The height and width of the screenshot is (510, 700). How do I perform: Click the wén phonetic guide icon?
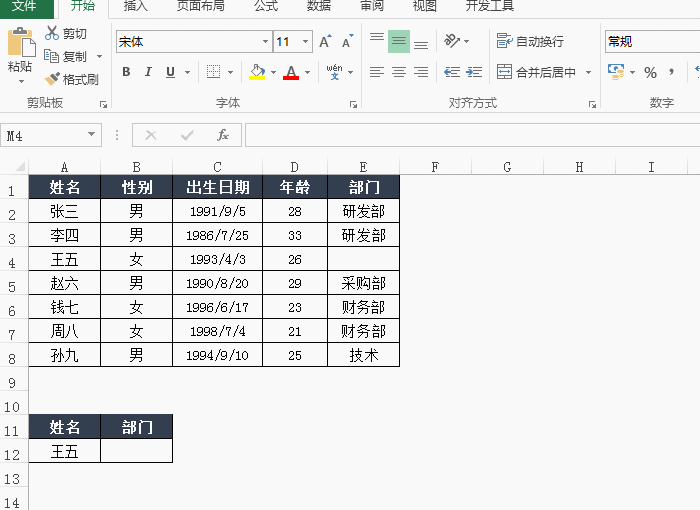[x=334, y=71]
